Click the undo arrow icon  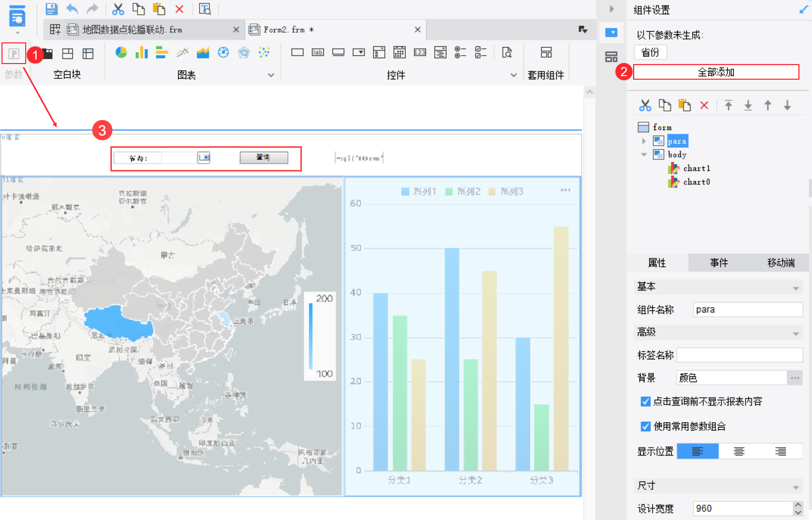pyautogui.click(x=72, y=9)
